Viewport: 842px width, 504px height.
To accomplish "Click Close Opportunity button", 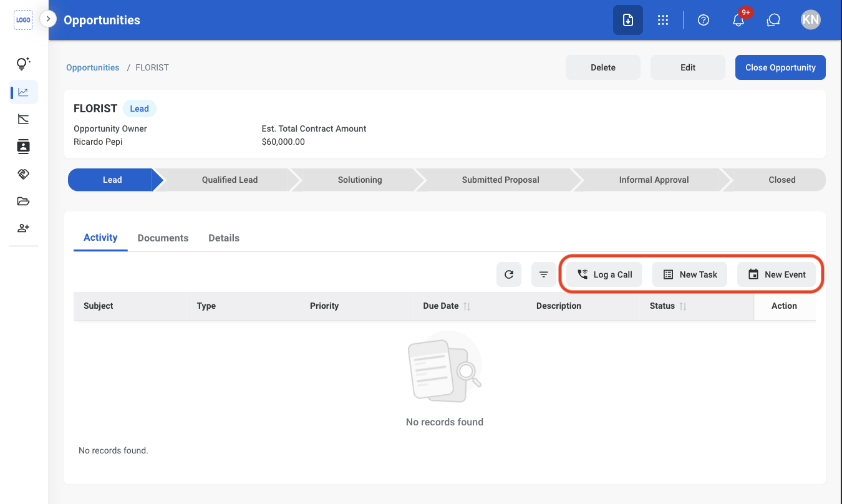I will tap(780, 67).
